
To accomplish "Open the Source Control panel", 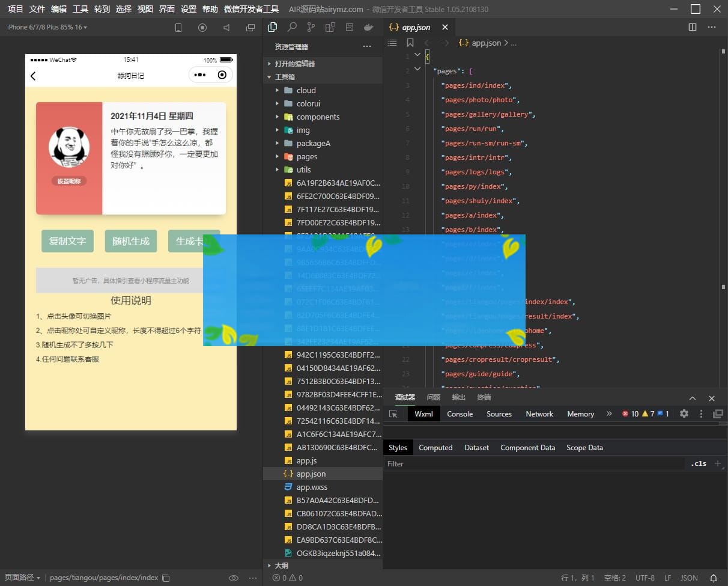I will (x=311, y=27).
